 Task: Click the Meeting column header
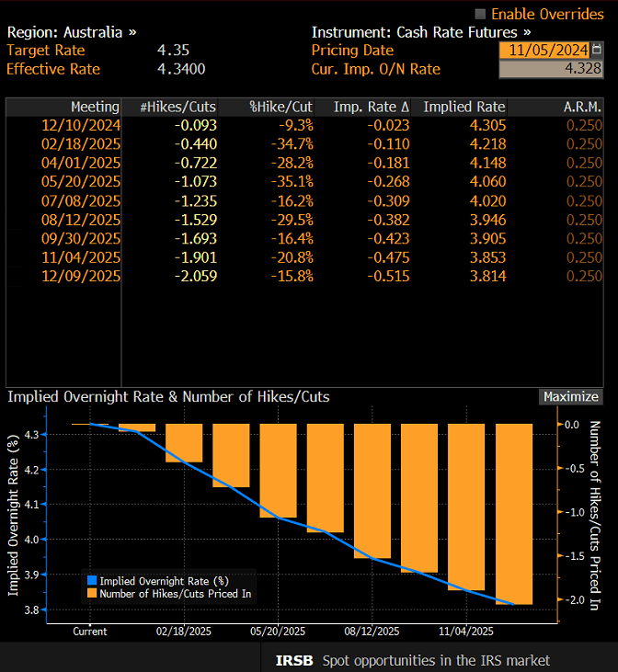tap(95, 107)
